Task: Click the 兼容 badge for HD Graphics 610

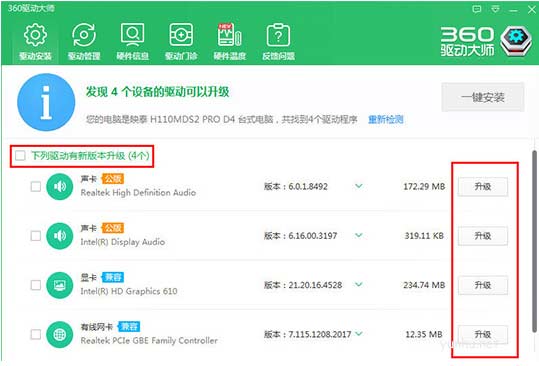Action: pyautogui.click(x=112, y=277)
